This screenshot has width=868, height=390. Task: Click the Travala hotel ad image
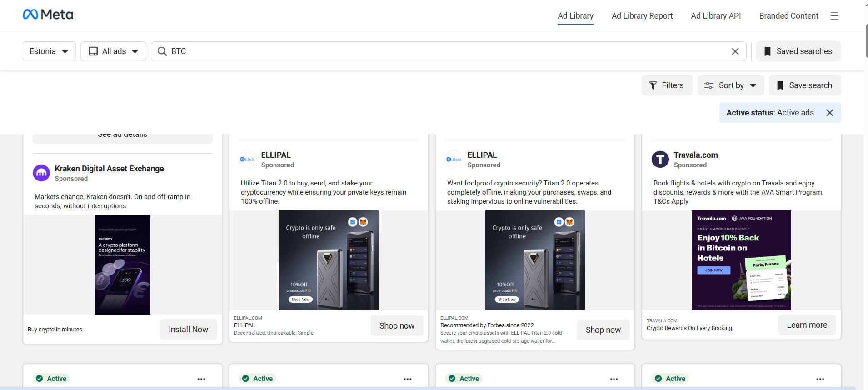click(x=741, y=260)
